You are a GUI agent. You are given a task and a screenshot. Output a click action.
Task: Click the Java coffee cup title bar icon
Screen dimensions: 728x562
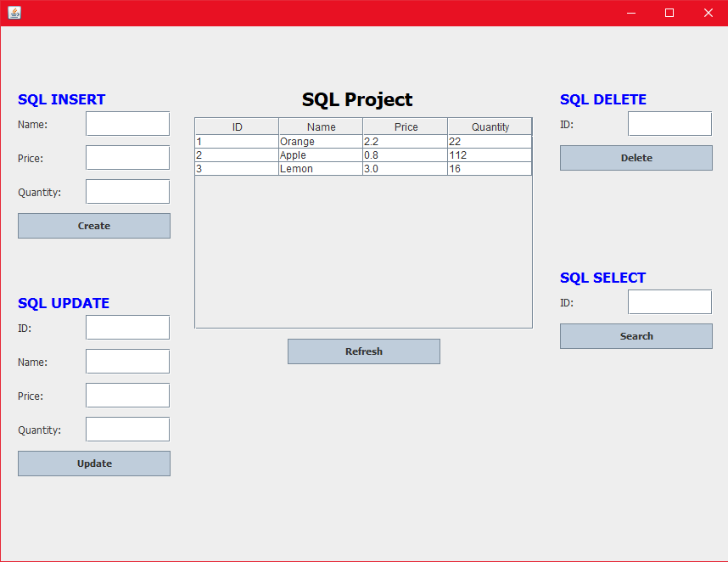13,13
